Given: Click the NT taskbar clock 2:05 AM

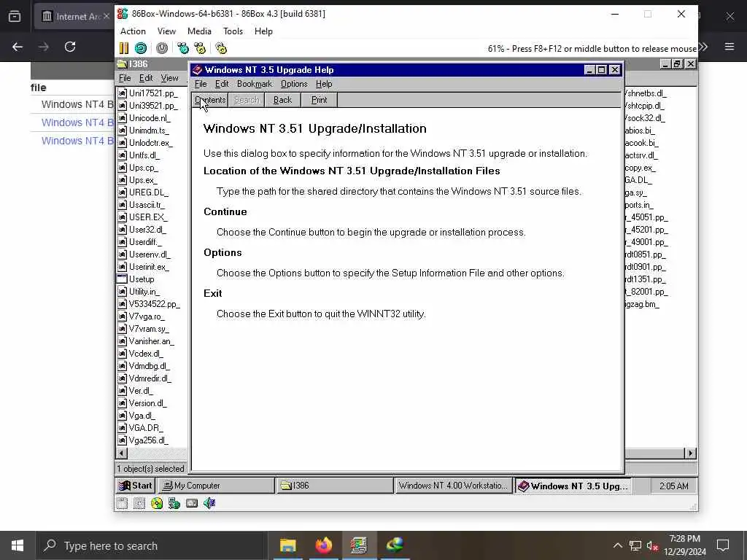Looking at the screenshot, I should 673,486.
